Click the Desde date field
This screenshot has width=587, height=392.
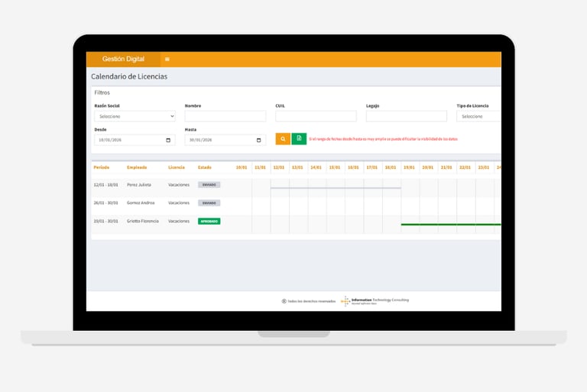click(135, 140)
